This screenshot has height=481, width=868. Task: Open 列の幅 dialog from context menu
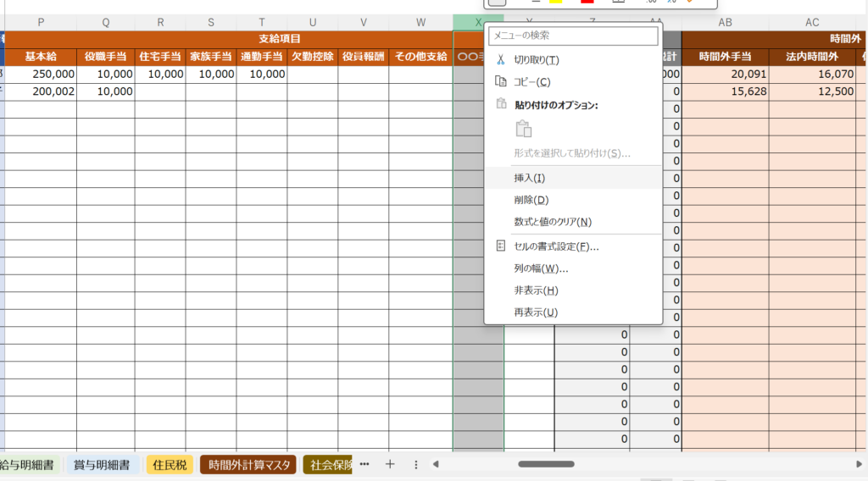click(x=541, y=268)
